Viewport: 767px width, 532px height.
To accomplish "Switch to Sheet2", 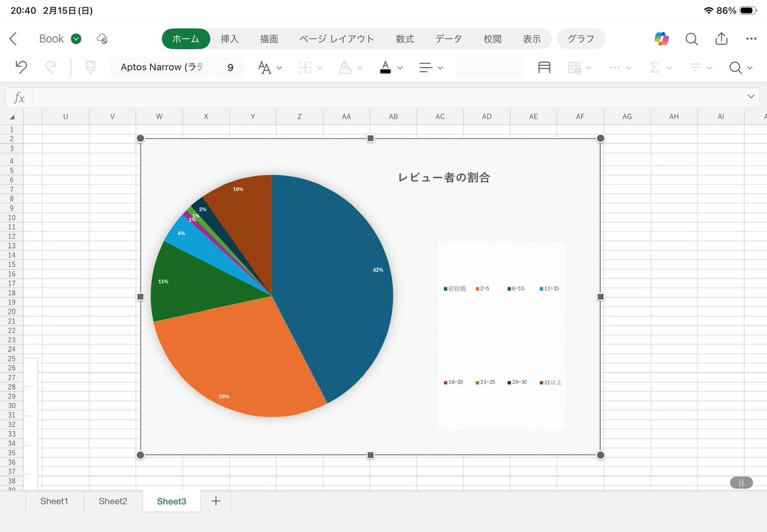I will coord(113,501).
